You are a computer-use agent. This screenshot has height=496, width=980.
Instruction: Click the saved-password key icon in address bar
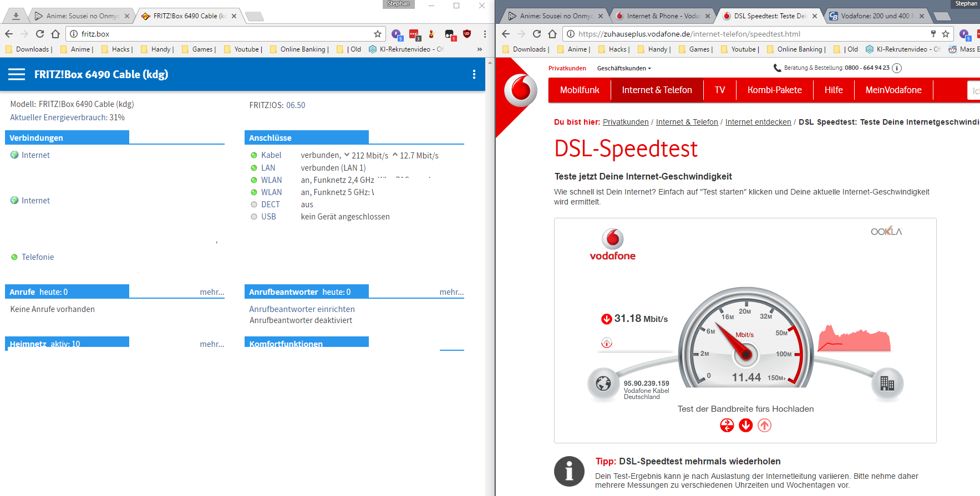(x=933, y=34)
